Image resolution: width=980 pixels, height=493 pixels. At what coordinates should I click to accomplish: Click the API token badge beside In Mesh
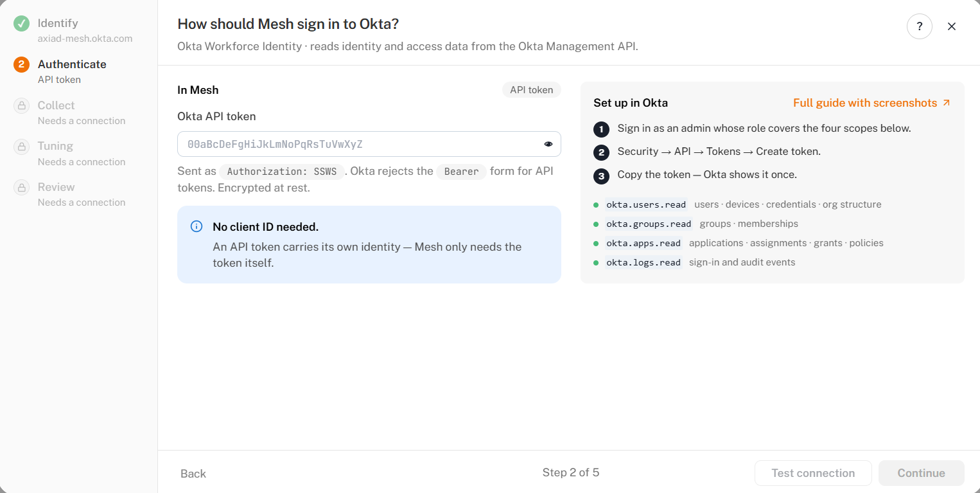[x=532, y=90]
